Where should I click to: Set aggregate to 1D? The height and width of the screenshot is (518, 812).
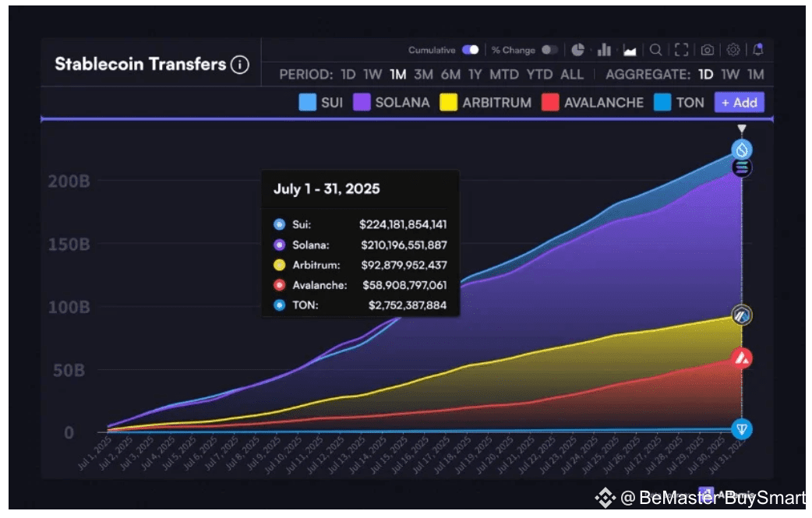point(706,75)
